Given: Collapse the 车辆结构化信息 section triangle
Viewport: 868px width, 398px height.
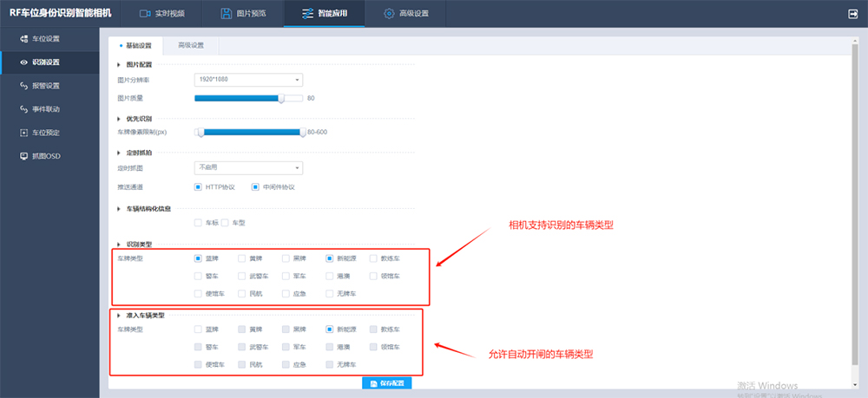Looking at the screenshot, I should pyautogui.click(x=119, y=209).
